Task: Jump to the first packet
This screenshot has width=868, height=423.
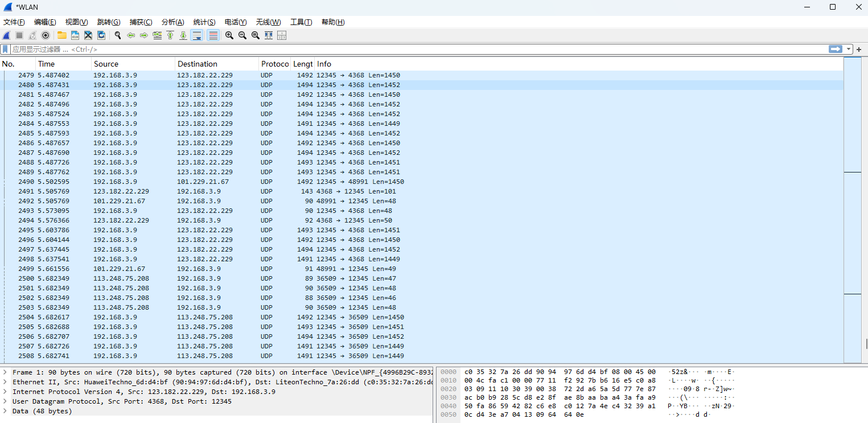Action: tap(170, 35)
